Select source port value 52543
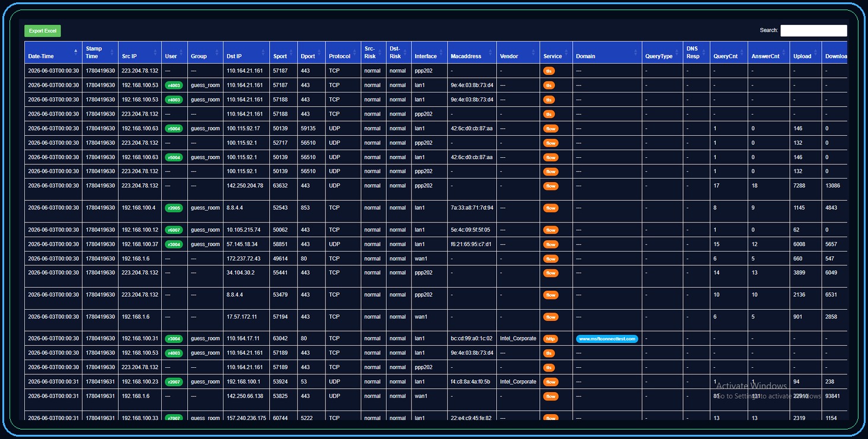Viewport: 868px width, 439px height. [280, 208]
